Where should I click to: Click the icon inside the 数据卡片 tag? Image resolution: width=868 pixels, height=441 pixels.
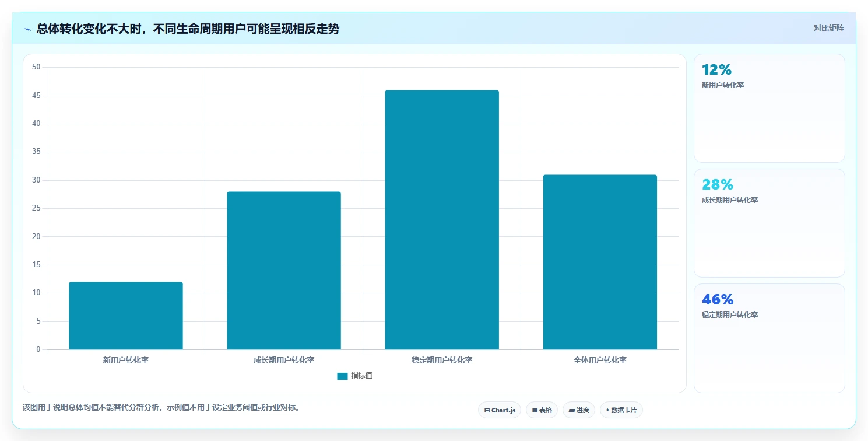[607, 410]
